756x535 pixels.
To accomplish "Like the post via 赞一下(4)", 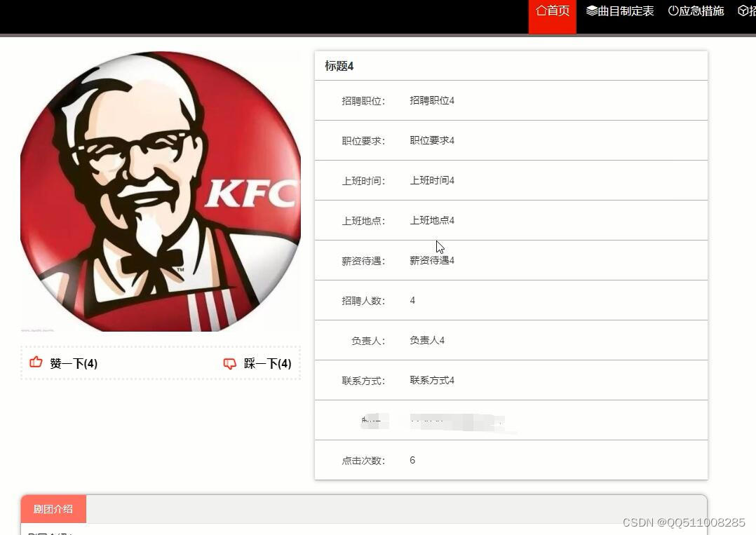I will (64, 363).
